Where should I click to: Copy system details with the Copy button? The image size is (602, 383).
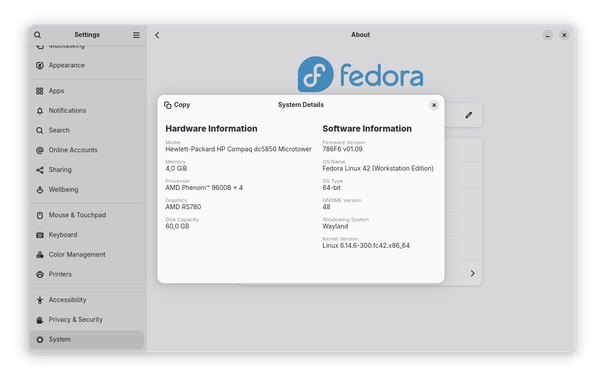tap(177, 105)
